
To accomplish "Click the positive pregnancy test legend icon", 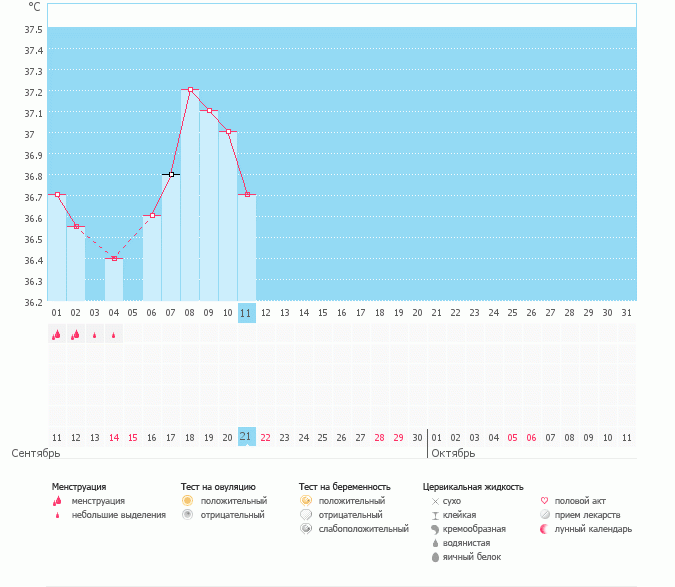I will point(305,500).
